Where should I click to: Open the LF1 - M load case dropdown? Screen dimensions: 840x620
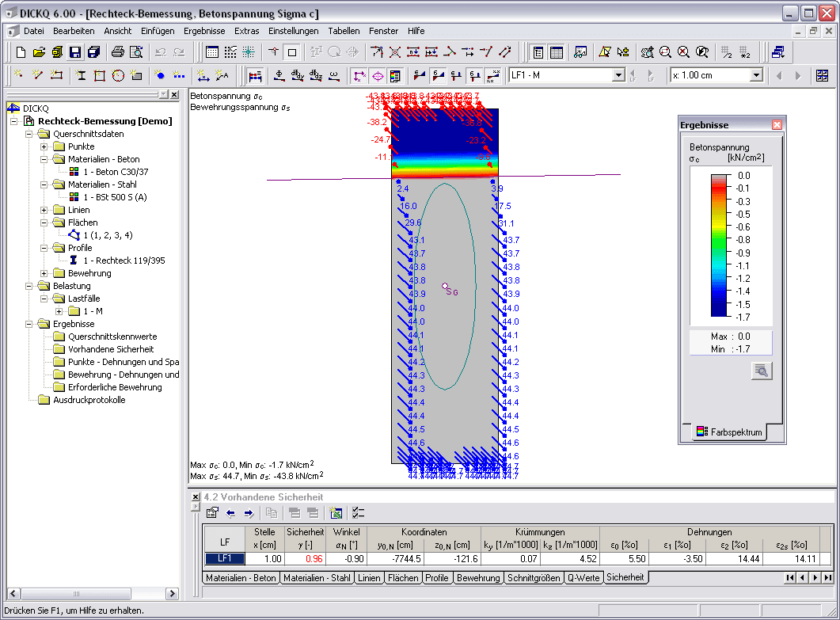pyautogui.click(x=619, y=75)
